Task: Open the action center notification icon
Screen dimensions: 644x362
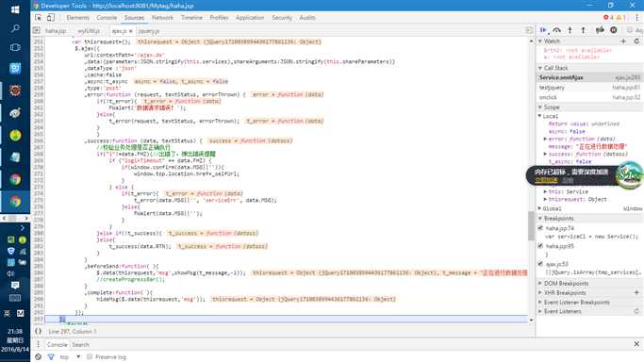Action: pos(15,286)
